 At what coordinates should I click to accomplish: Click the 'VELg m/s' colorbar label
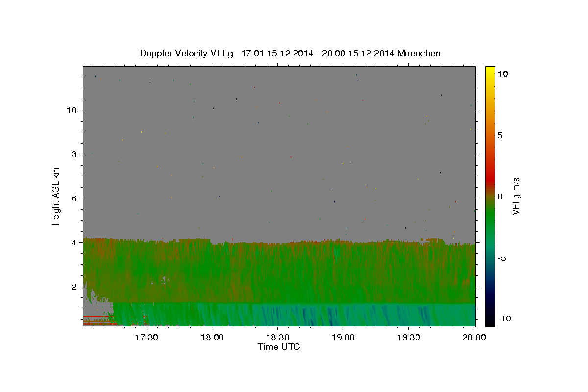(x=516, y=196)
